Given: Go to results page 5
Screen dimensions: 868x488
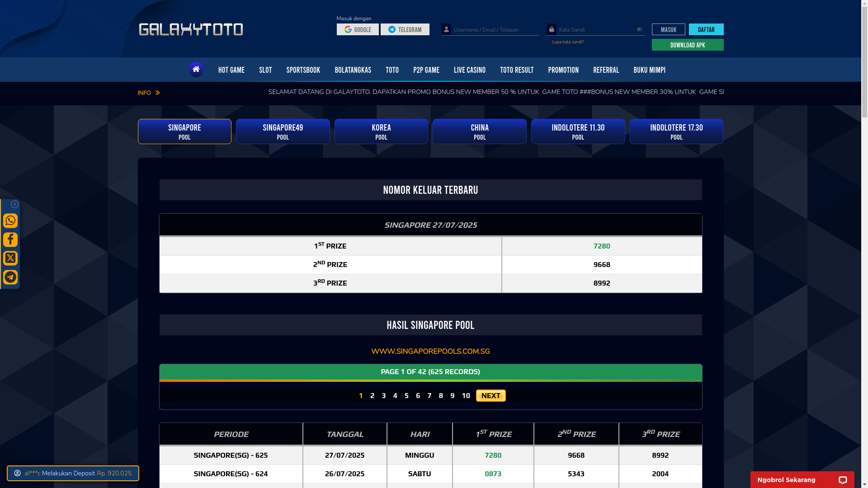Looking at the screenshot, I should 406,395.
